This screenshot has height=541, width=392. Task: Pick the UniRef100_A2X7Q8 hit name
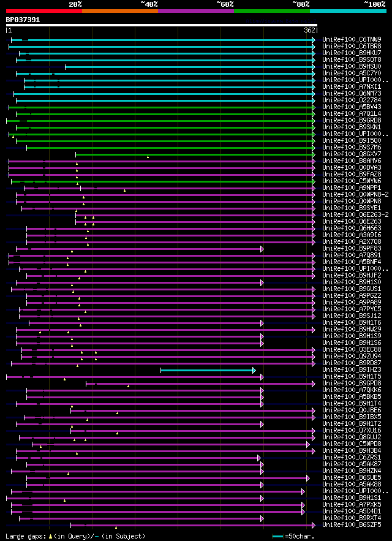352,241
